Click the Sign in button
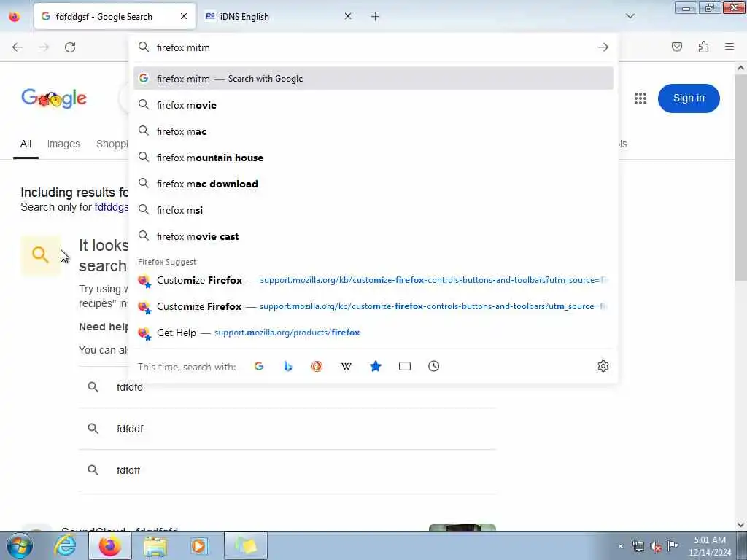 [689, 98]
